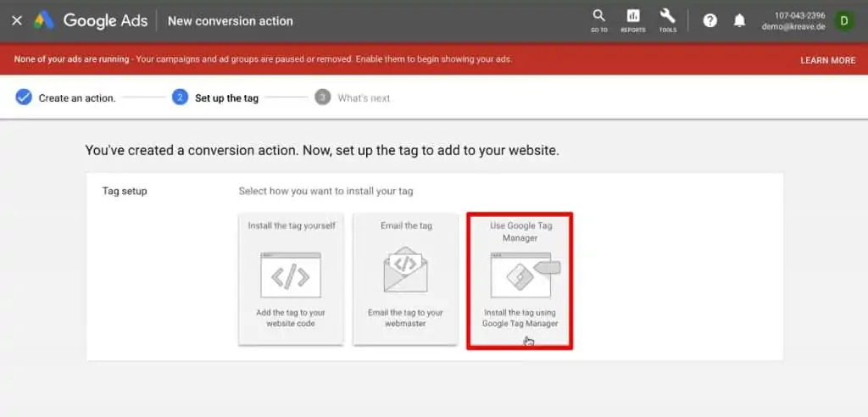This screenshot has height=417, width=868.
Task: Click 'Install the tag using Google Tag Manager'
Action: 520,318
